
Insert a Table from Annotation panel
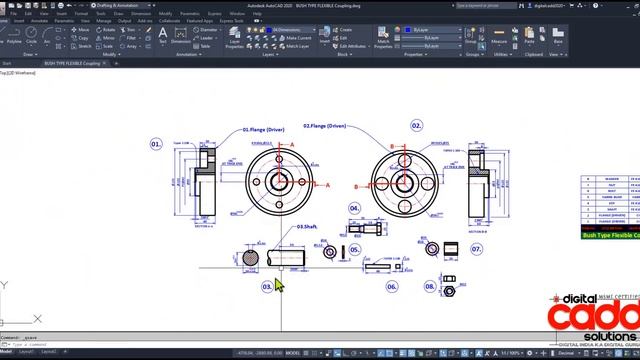(x=202, y=46)
